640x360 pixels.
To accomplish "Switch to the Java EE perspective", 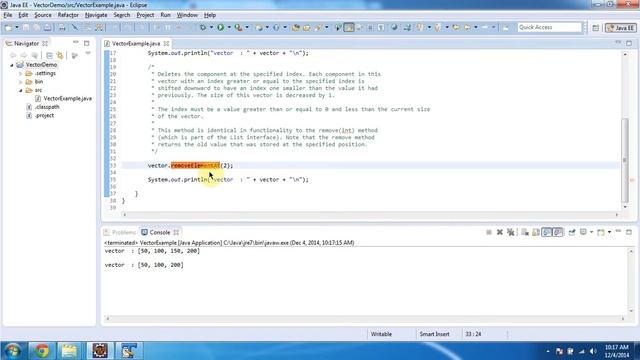I will click(620, 28).
